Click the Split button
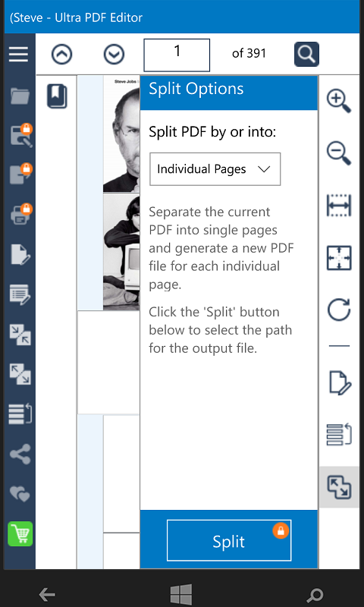This screenshot has height=607, width=364. pyautogui.click(x=229, y=540)
